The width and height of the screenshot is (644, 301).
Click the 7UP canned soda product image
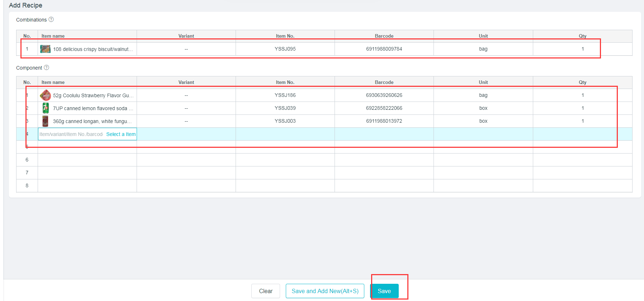pos(45,108)
